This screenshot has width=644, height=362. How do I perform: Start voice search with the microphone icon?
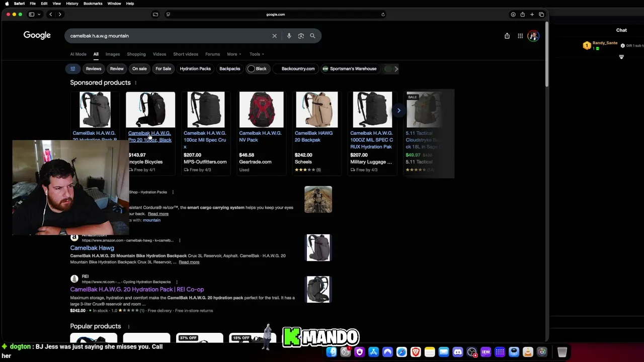(x=289, y=36)
